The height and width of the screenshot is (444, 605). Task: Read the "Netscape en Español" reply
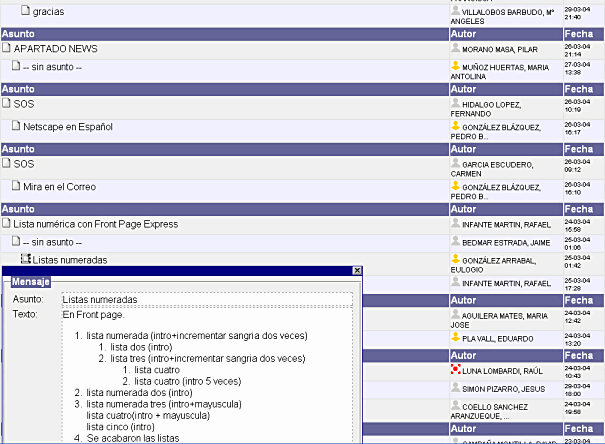pos(68,127)
